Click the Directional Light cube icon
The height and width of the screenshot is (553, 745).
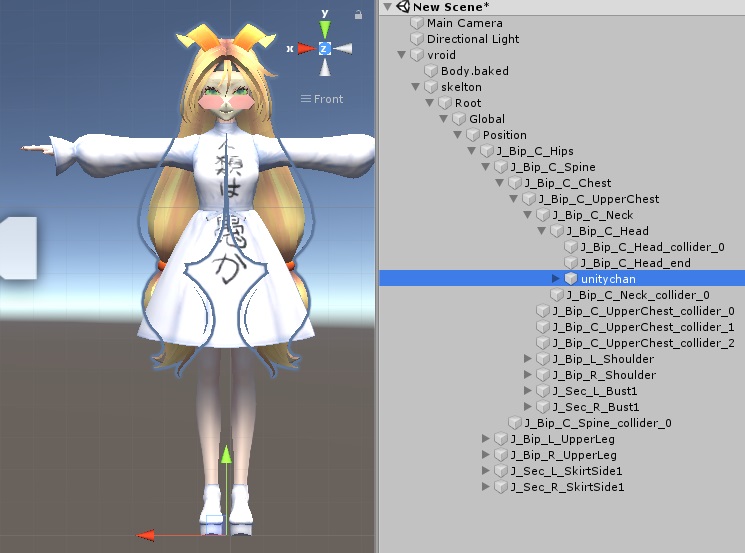click(x=417, y=39)
